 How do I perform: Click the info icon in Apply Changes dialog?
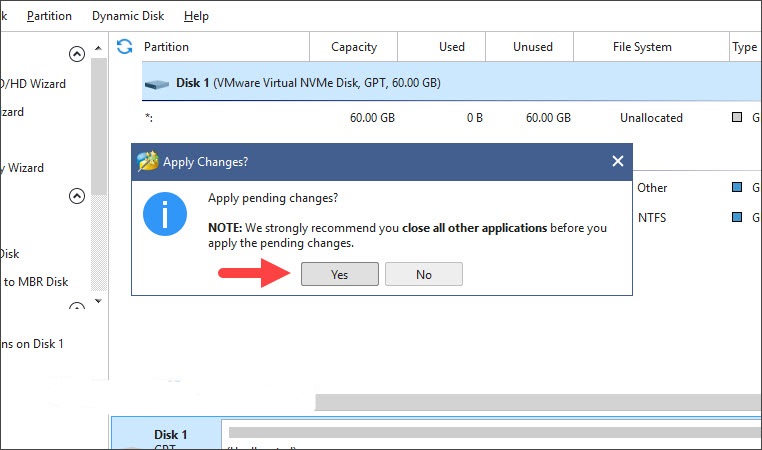[165, 214]
